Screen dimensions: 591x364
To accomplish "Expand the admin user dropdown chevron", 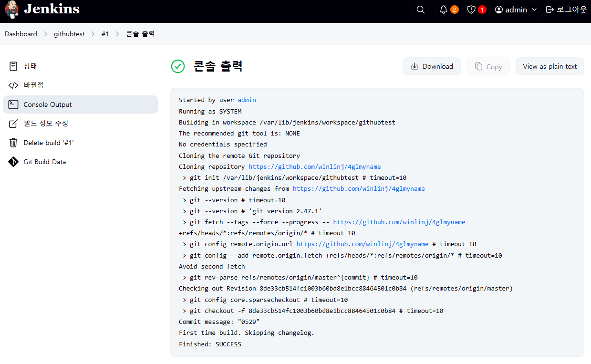I will coord(534,10).
